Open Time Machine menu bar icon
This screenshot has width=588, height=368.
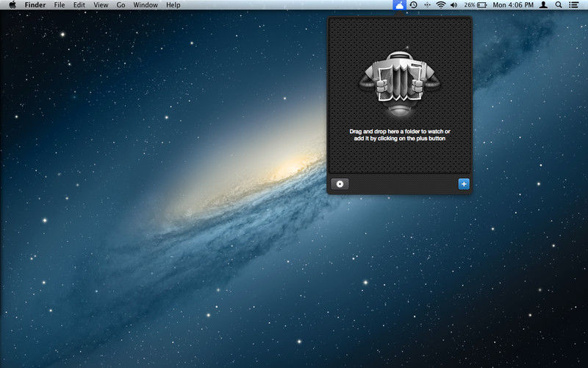(414, 5)
